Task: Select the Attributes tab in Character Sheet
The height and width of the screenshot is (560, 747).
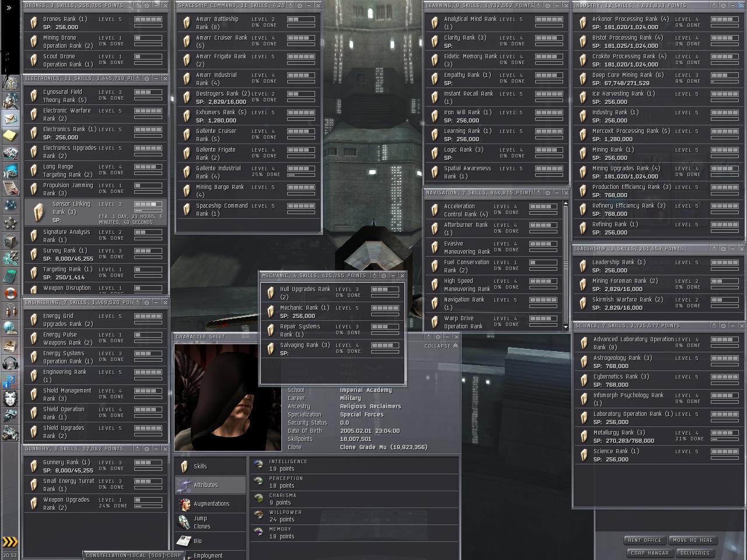Action: coord(210,485)
